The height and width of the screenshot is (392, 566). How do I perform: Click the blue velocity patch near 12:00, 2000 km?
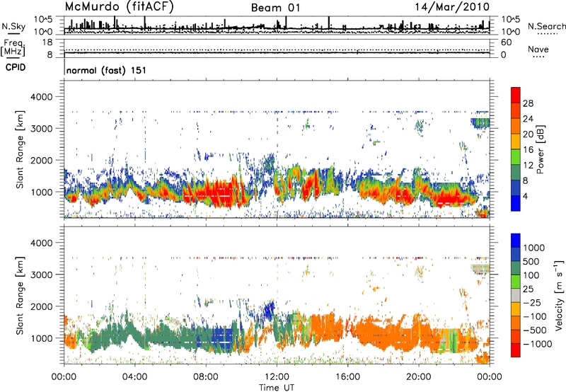pos(269,310)
